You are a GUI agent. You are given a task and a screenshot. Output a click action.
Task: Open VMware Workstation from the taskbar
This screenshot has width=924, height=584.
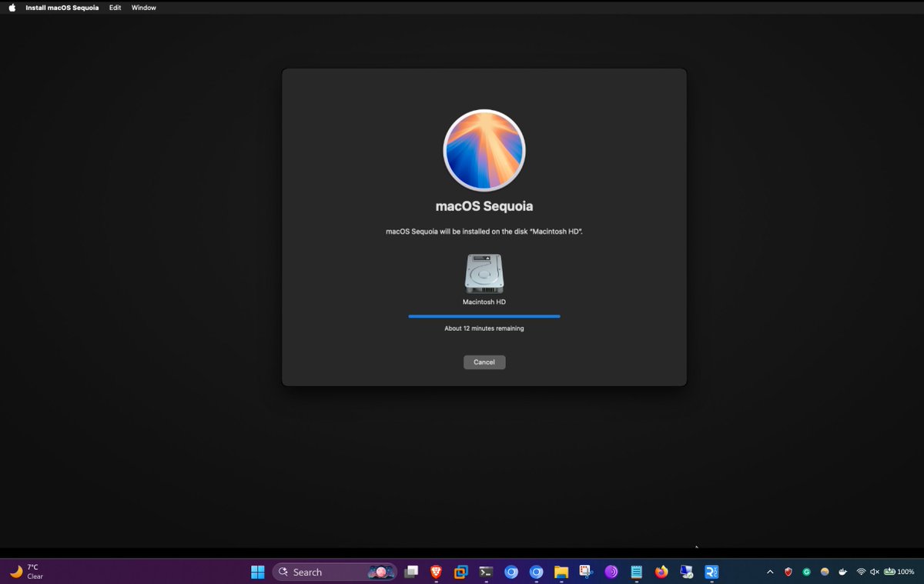(461, 572)
